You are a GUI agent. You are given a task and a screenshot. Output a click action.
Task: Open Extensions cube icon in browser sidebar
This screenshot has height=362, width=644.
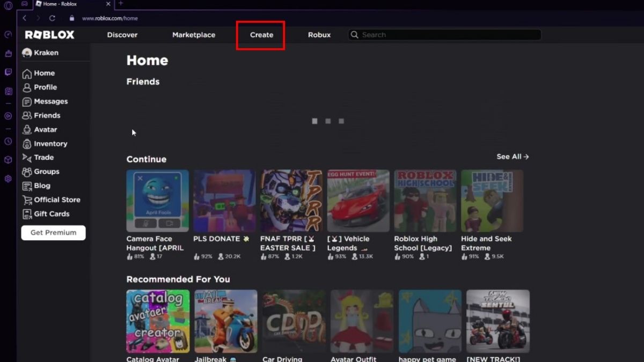(x=8, y=160)
